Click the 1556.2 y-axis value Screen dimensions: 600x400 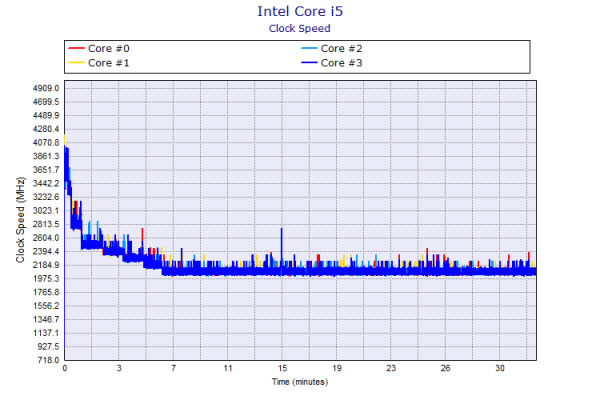[46, 306]
